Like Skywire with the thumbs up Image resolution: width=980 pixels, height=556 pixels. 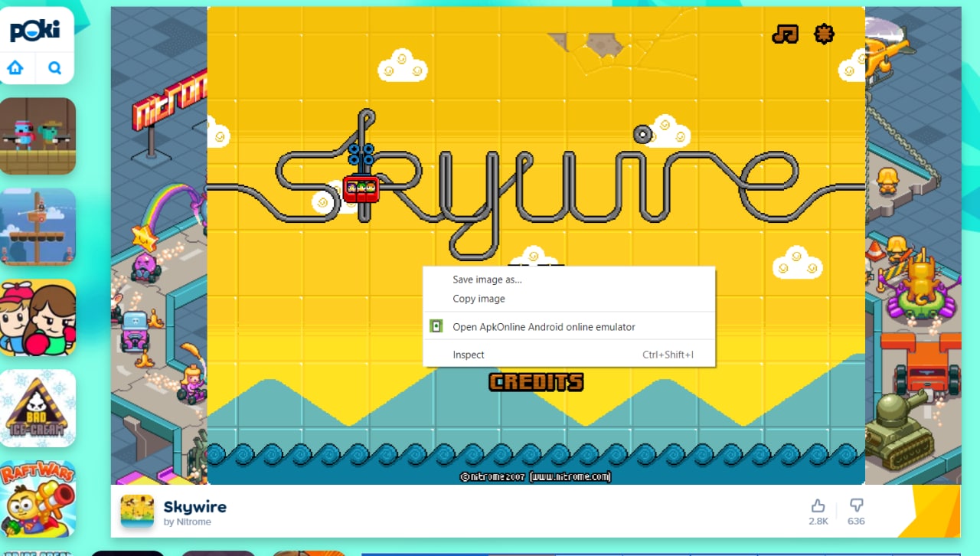click(x=818, y=505)
